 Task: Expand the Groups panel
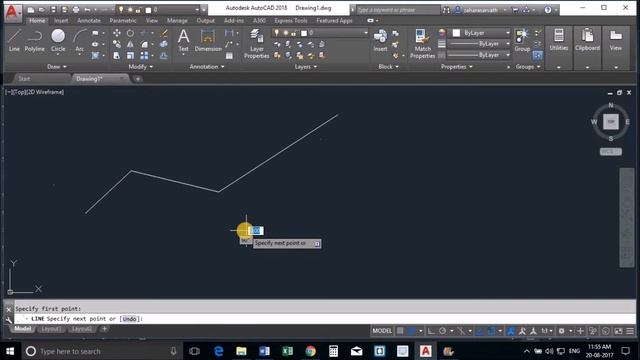528,67
